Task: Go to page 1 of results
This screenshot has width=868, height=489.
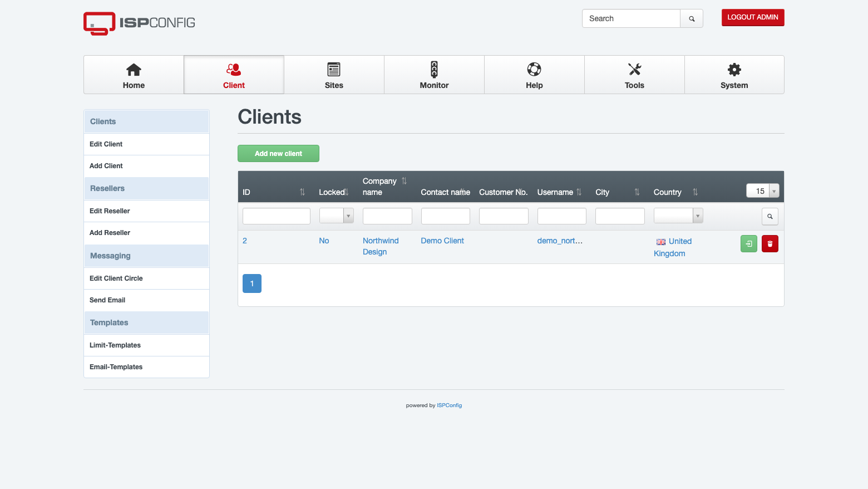Action: coord(252,283)
